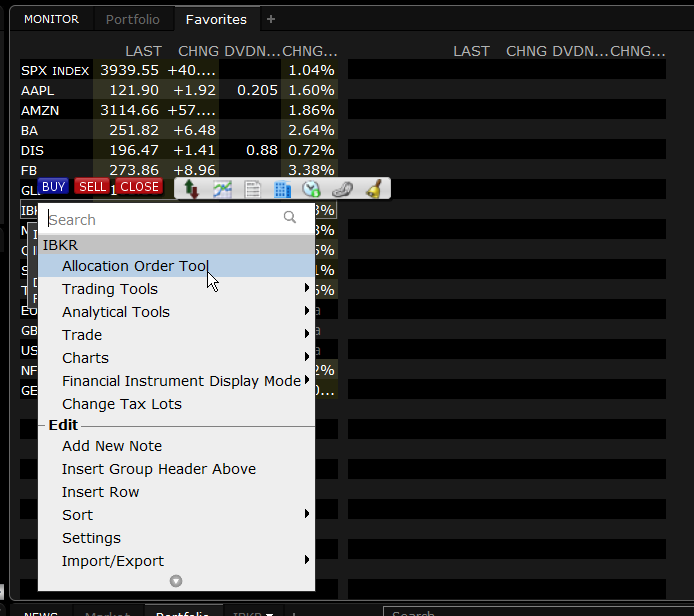Click the bell alert icon
Viewport: 694px width, 616px height.
point(374,189)
